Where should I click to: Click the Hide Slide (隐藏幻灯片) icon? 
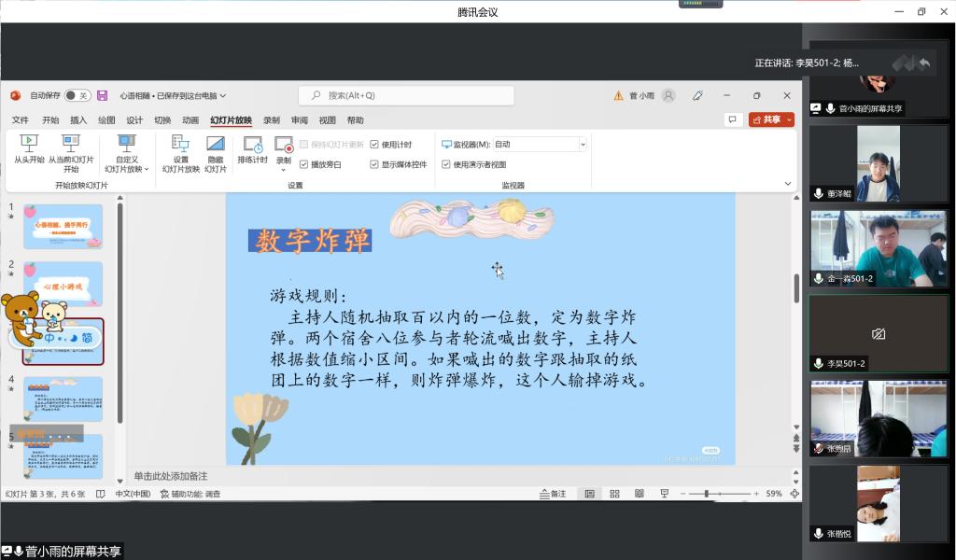(216, 149)
